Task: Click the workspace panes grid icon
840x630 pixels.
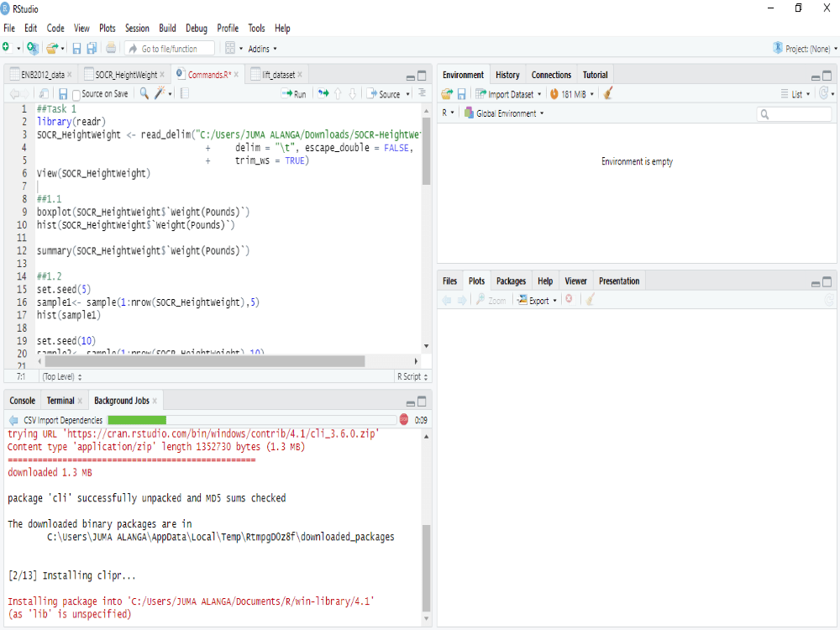Action: point(230,48)
